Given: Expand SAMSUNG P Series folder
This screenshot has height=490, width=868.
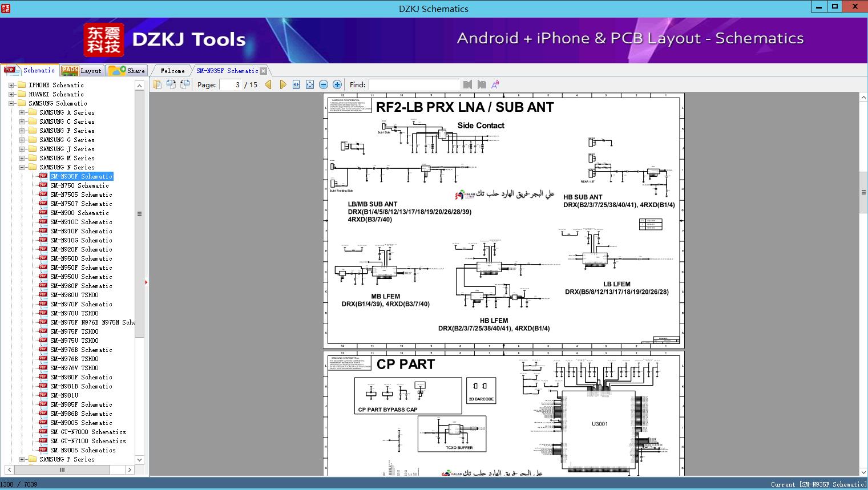Looking at the screenshot, I should [22, 459].
